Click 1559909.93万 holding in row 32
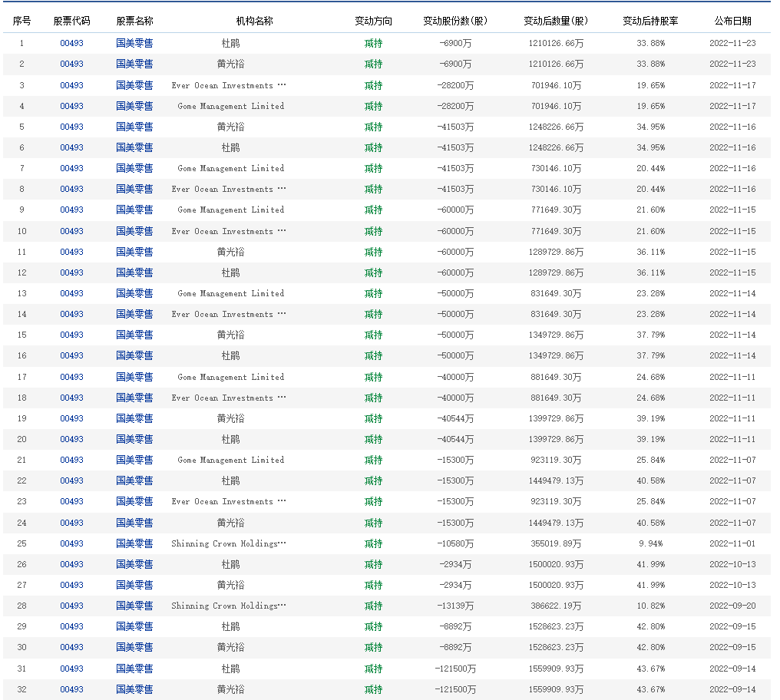Screen dimensions: 780x700 [x=556, y=689]
